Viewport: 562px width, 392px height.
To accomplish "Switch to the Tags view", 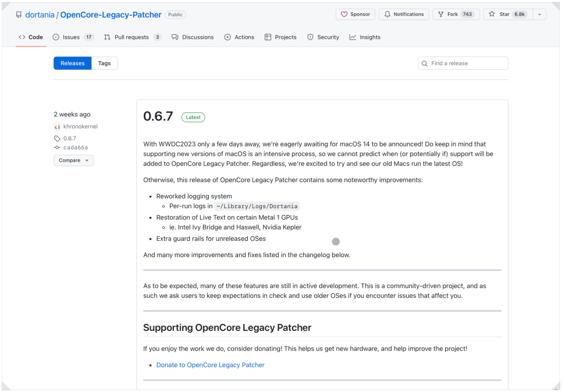I will [x=104, y=63].
